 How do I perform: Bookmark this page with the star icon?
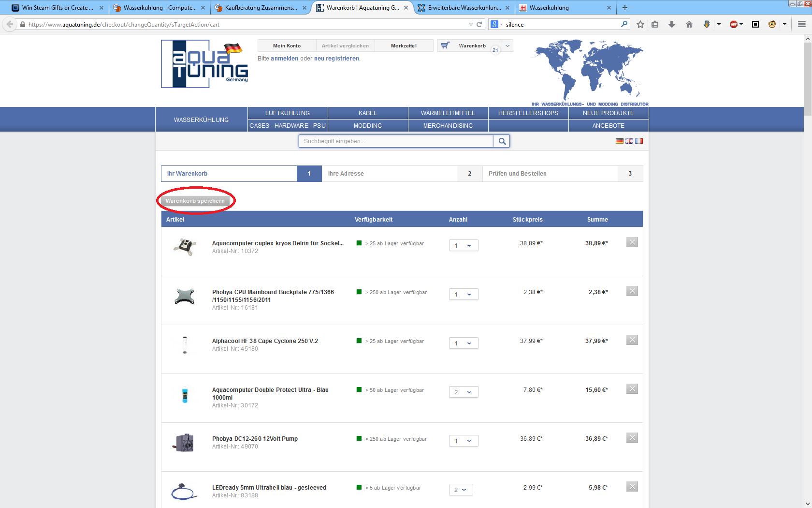pyautogui.click(x=640, y=24)
